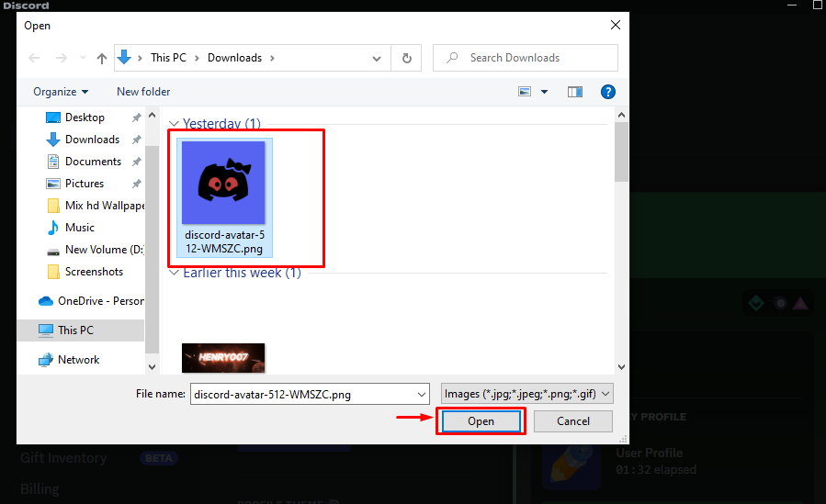Select the HENRY007 image thumbnail
Viewport: 826px width, 504px height.
click(223, 358)
